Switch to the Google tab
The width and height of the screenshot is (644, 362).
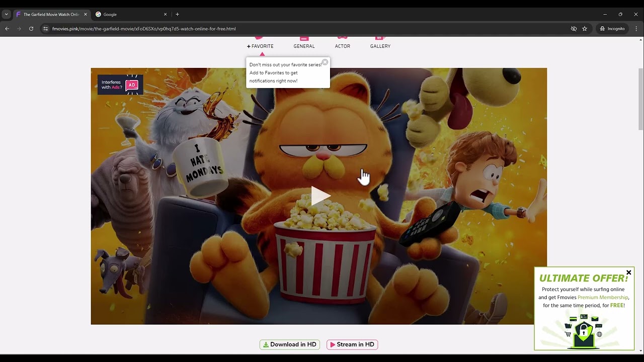pyautogui.click(x=131, y=15)
